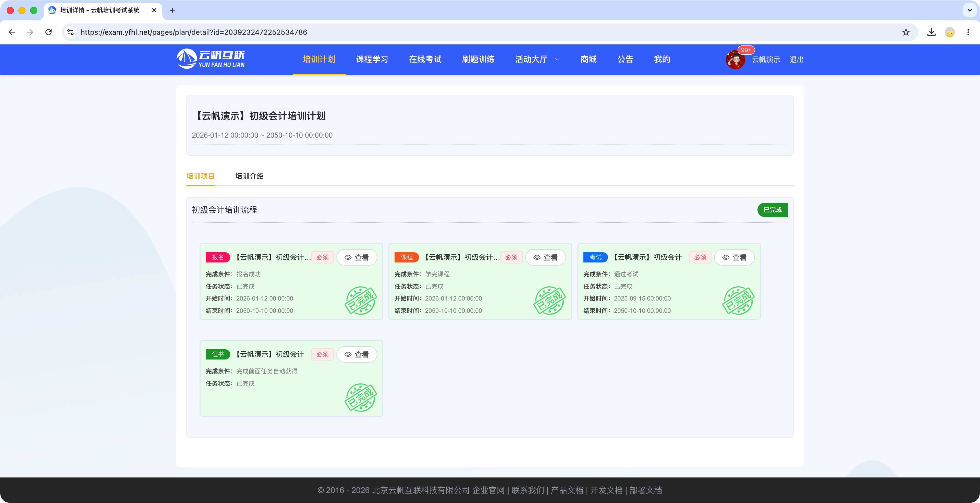Open the browser three-dot menu
The height and width of the screenshot is (503, 980).
pos(968,32)
